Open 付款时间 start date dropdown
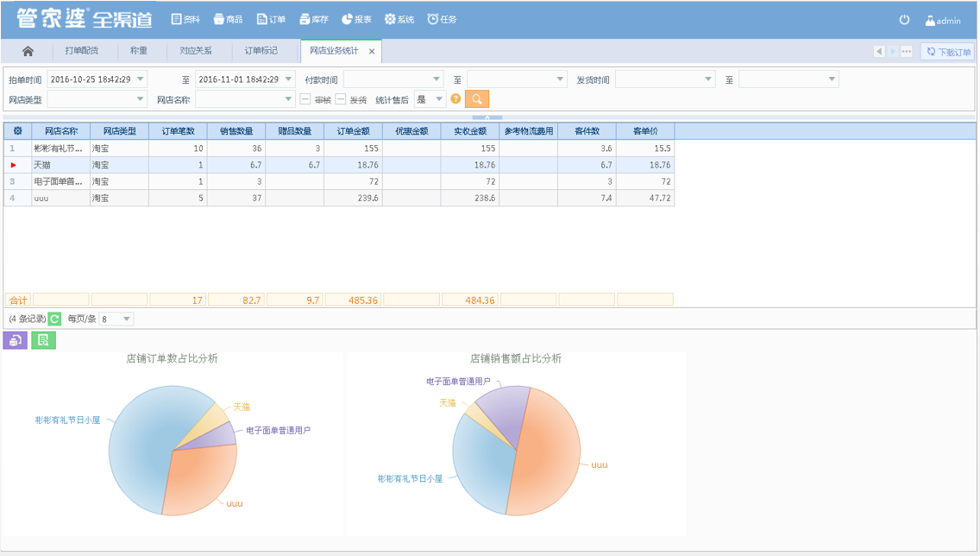 click(x=437, y=79)
